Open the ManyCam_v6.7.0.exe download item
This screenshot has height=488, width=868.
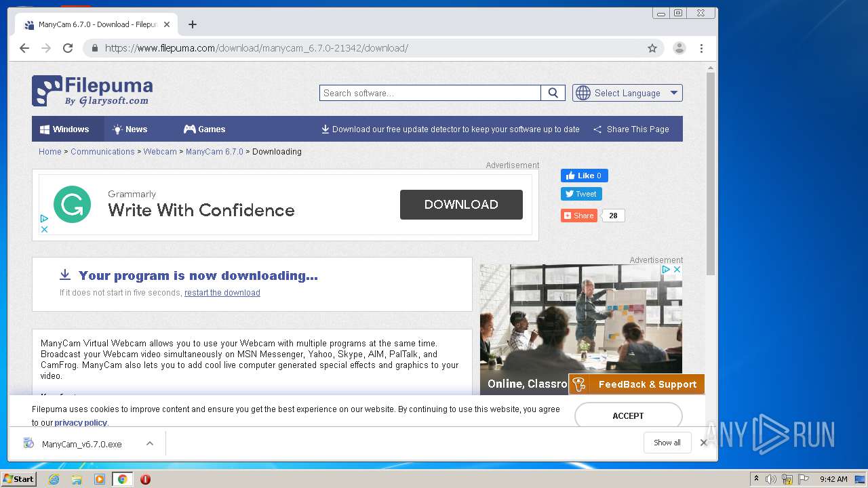pos(81,444)
